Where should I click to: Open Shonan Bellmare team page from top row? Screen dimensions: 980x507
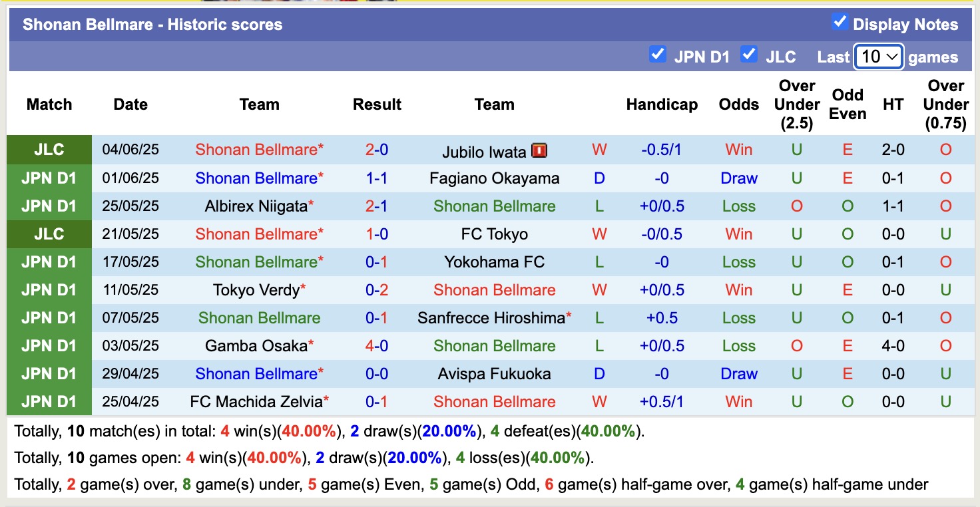pyautogui.click(x=259, y=150)
